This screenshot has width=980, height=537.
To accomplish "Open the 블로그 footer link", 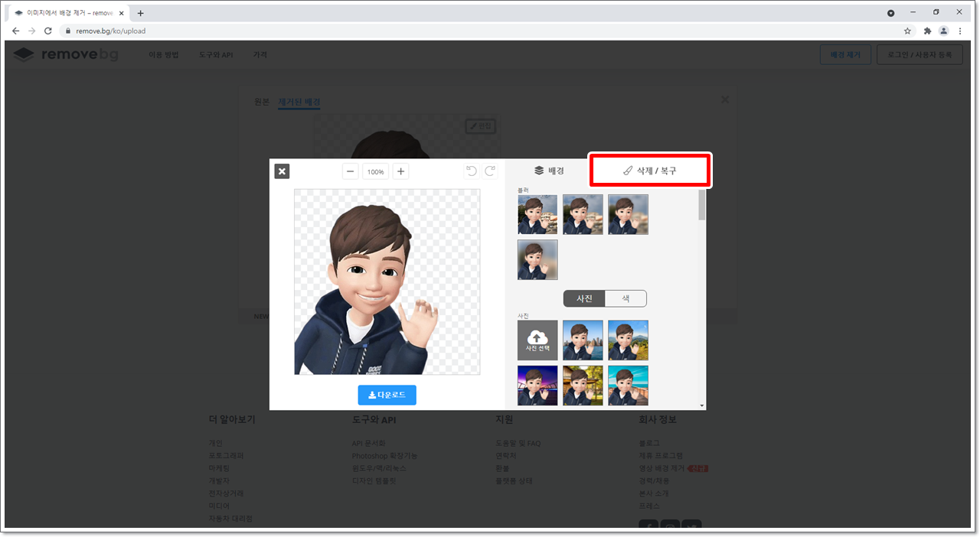I will pyautogui.click(x=649, y=443).
